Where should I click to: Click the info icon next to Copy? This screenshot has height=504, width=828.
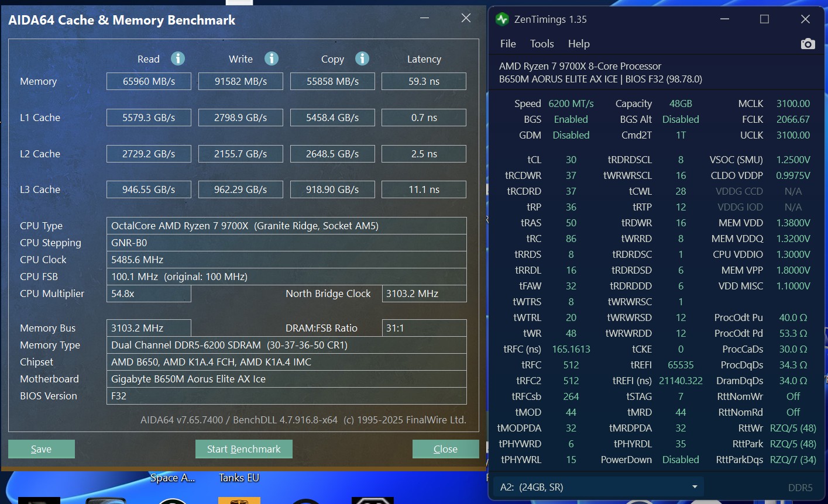[362, 58]
